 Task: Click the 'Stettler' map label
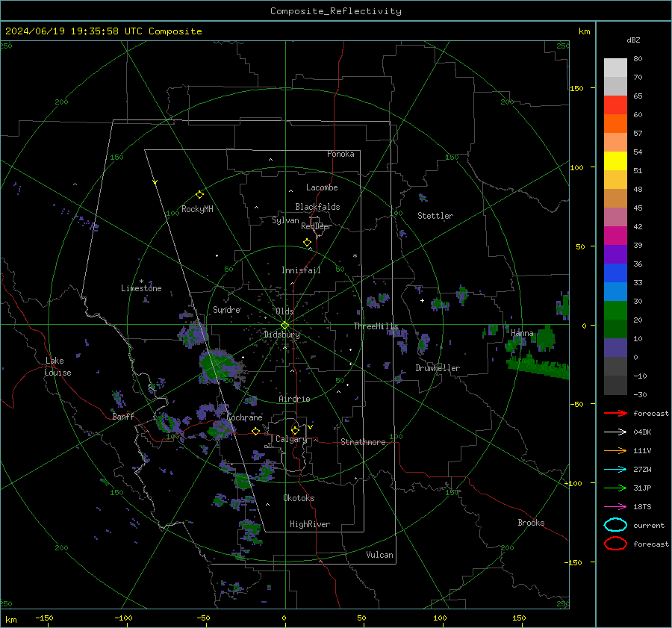tap(435, 216)
